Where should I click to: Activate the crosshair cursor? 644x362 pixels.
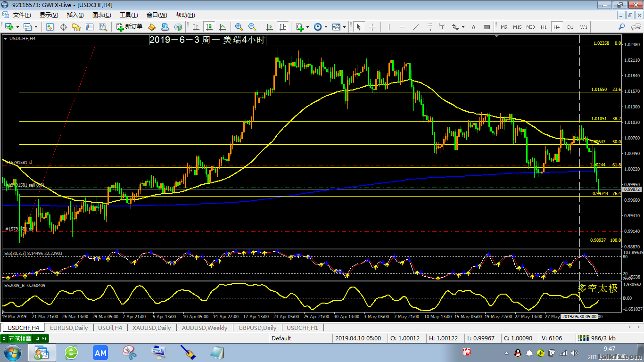[372, 27]
